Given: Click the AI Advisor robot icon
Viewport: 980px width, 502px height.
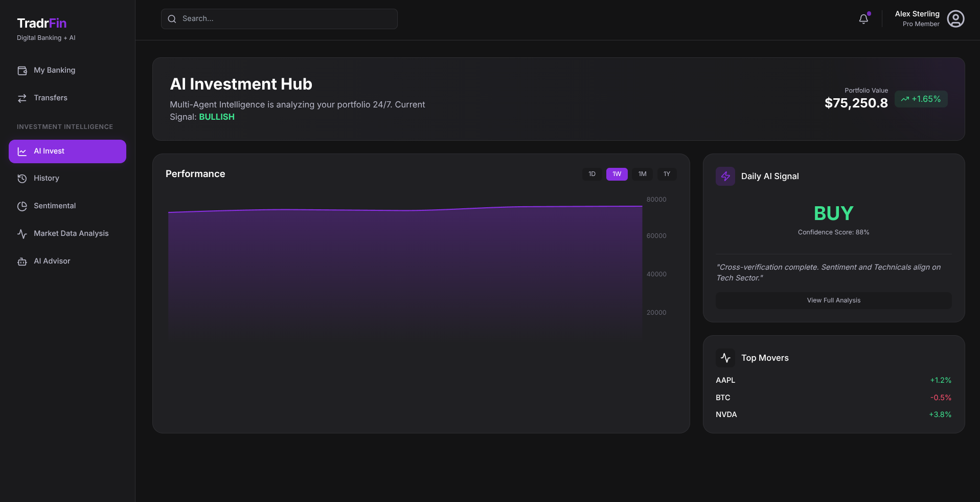Looking at the screenshot, I should click(22, 261).
